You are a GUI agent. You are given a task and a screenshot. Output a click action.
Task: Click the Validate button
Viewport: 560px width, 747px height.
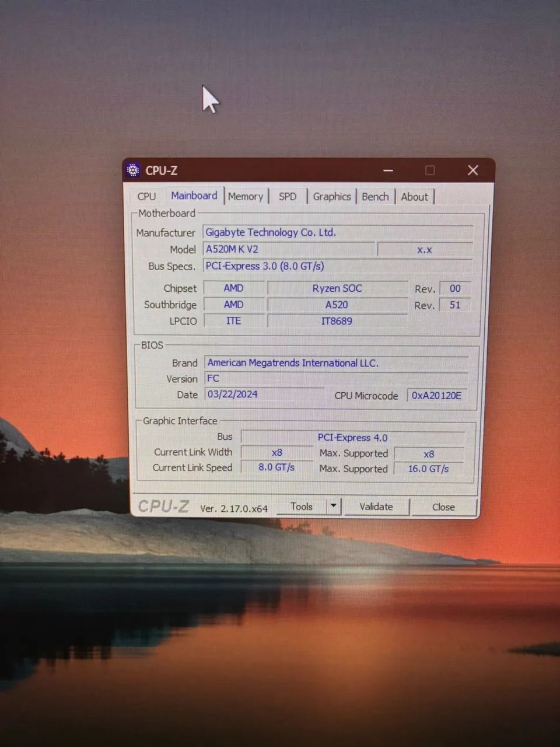coord(376,507)
